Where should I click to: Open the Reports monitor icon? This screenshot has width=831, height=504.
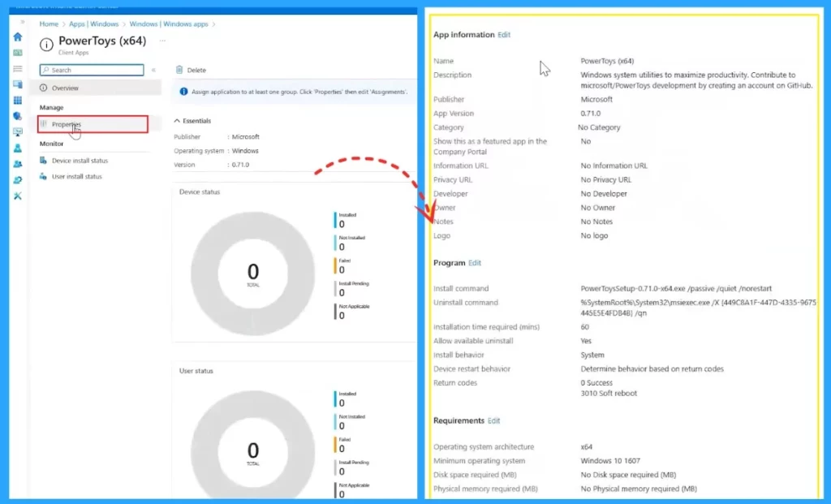tap(18, 132)
